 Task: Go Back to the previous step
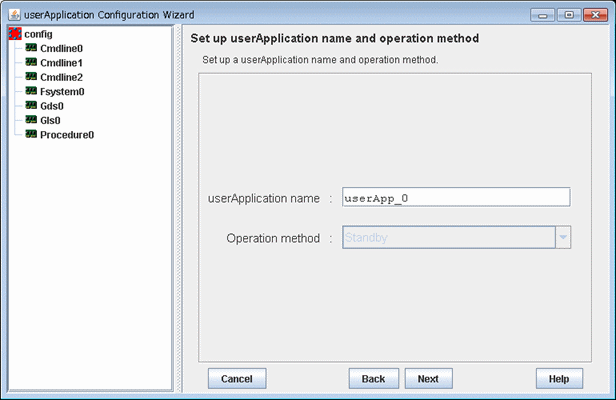coord(374,378)
